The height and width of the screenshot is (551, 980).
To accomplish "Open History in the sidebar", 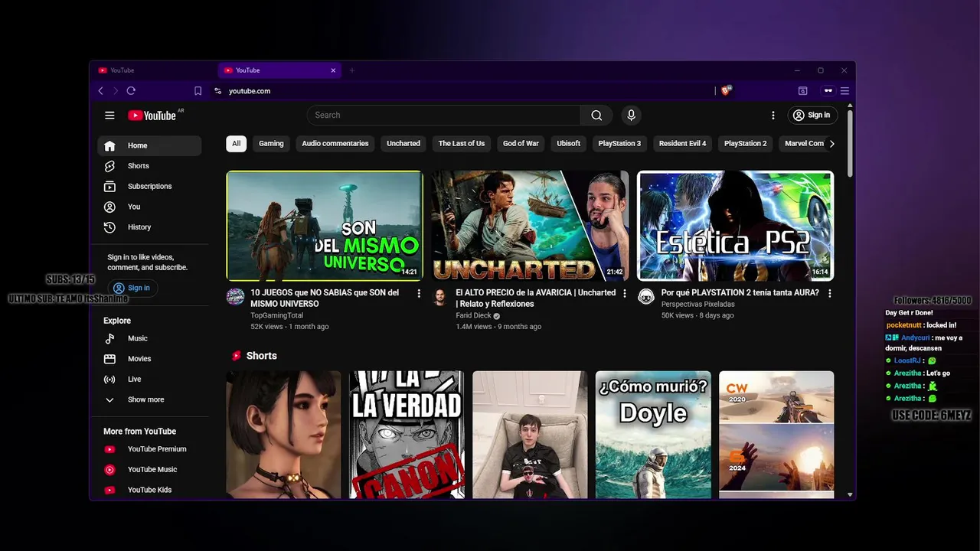I will (149, 227).
